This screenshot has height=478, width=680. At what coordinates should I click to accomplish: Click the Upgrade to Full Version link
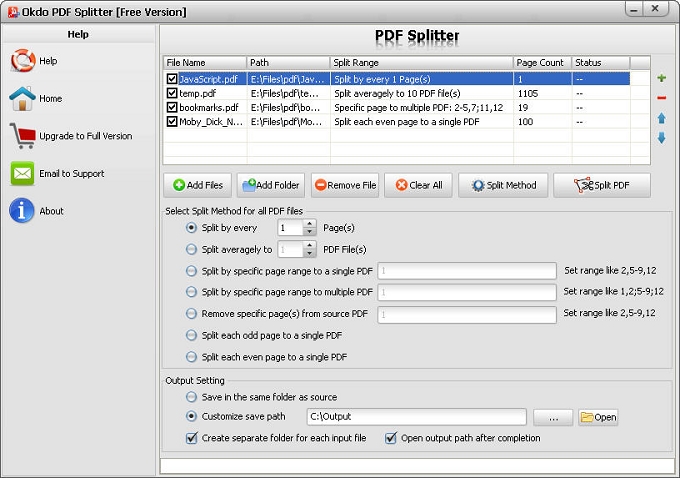coord(86,136)
